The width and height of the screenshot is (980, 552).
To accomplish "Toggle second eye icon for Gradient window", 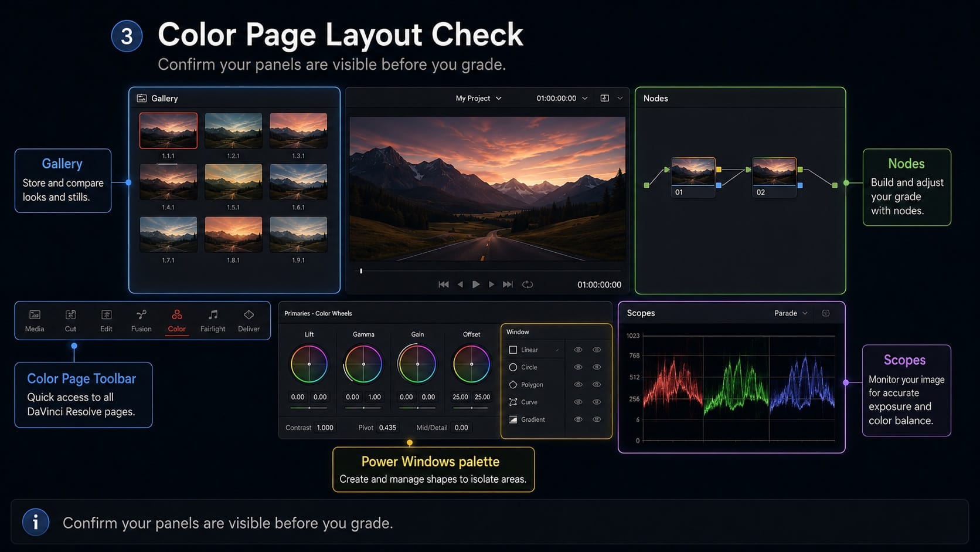I will tap(597, 419).
